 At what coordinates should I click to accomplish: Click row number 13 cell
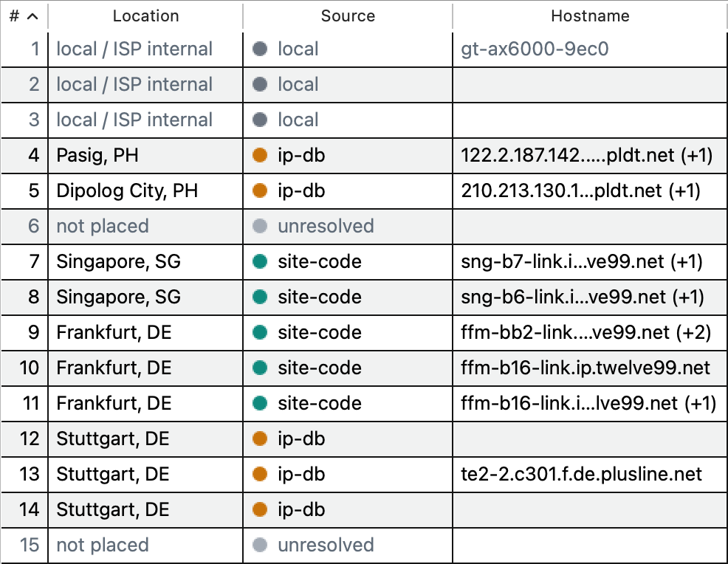[x=24, y=475]
